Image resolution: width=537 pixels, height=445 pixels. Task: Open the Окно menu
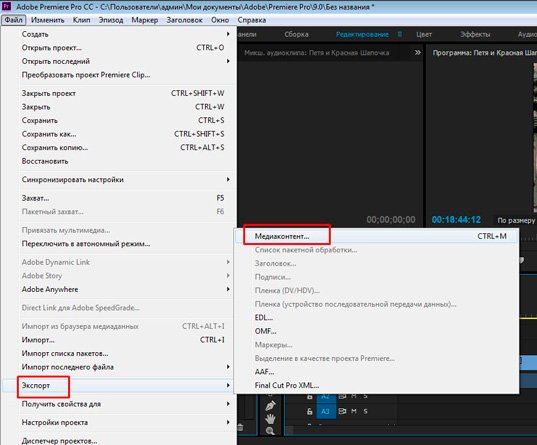[220, 20]
